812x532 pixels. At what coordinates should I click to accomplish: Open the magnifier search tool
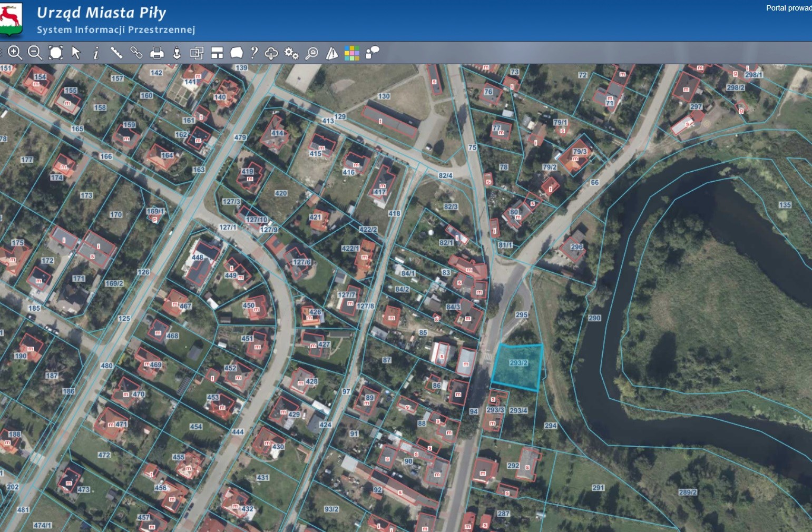point(312,53)
